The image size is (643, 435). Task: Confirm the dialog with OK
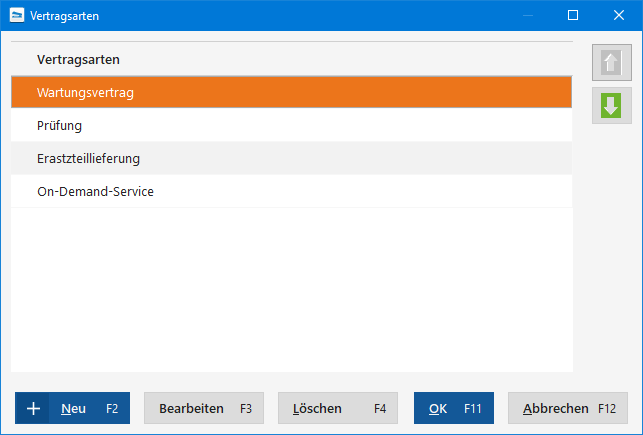453,408
